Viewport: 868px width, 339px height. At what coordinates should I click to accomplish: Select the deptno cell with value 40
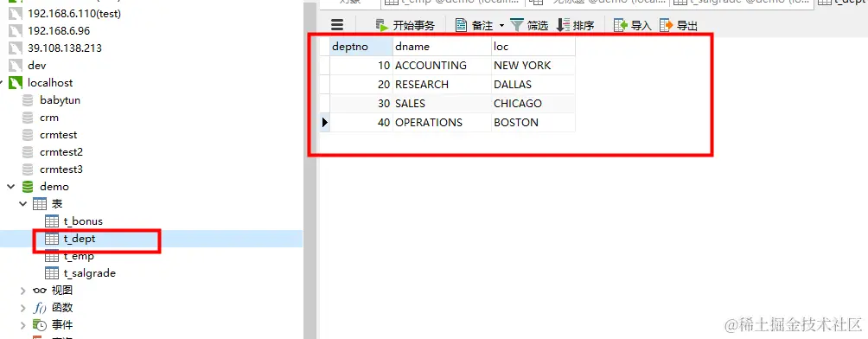click(361, 123)
